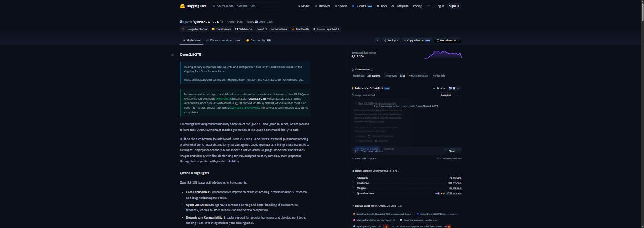The height and width of the screenshot is (228, 644).
Task: Open the Hugging Face logo home link
Action: coord(193,6)
